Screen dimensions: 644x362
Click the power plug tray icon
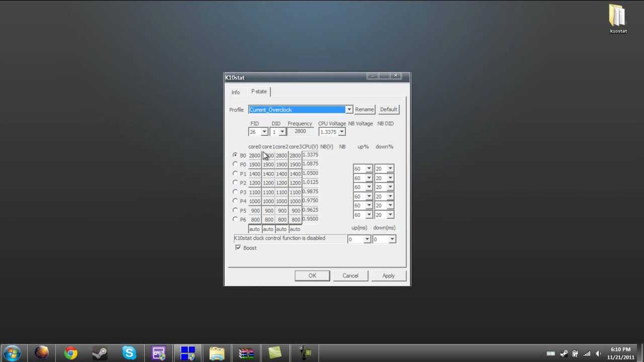pyautogui.click(x=575, y=353)
